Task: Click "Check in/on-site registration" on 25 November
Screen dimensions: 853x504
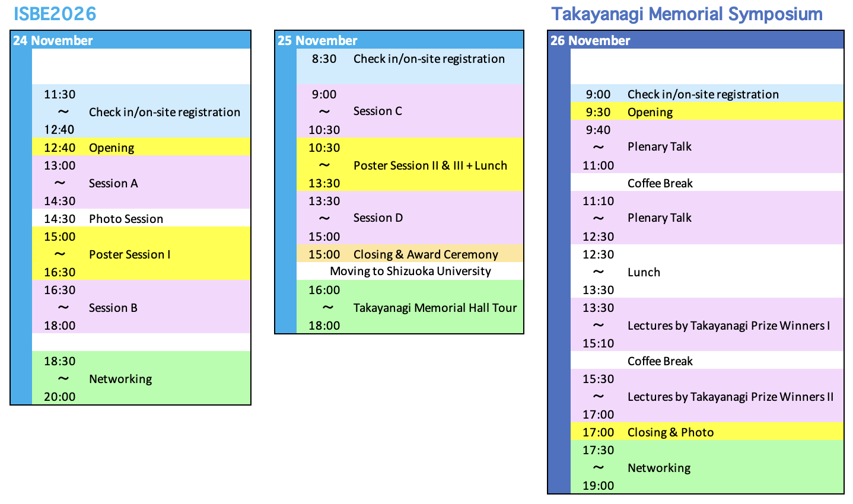Action: 429,59
